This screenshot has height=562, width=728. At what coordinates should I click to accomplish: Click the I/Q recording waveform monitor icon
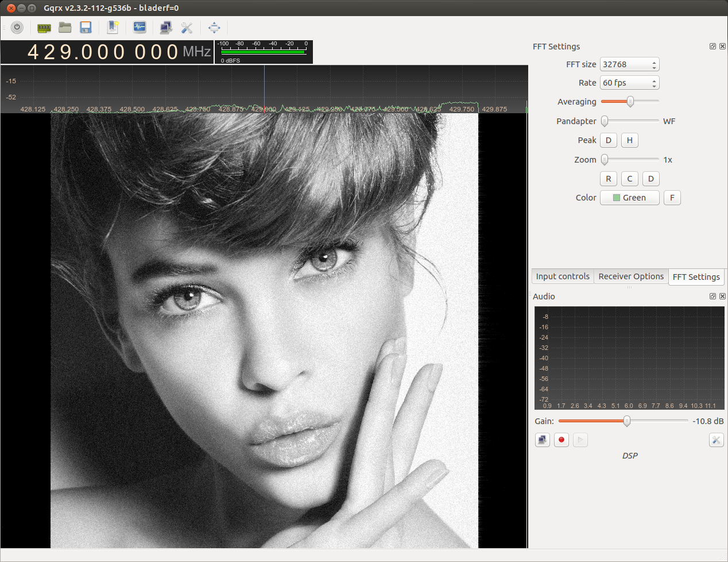[140, 27]
